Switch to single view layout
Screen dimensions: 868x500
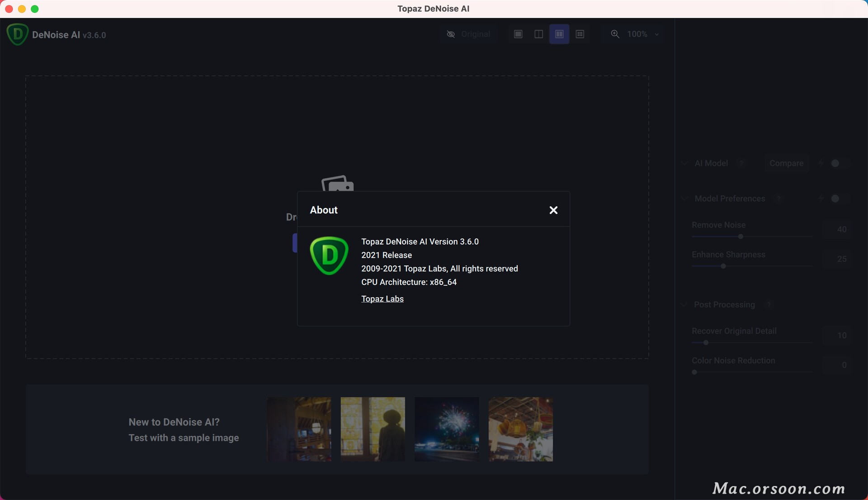tap(518, 34)
